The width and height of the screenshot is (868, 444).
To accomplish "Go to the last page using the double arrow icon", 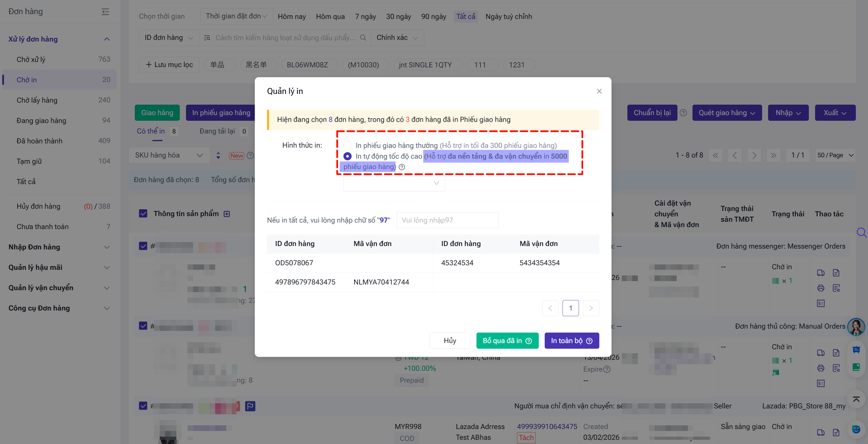I will [773, 155].
